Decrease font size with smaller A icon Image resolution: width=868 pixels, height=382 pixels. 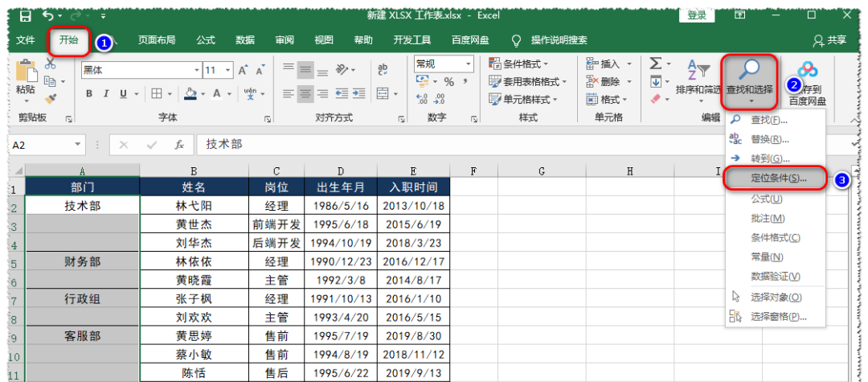[x=260, y=70]
